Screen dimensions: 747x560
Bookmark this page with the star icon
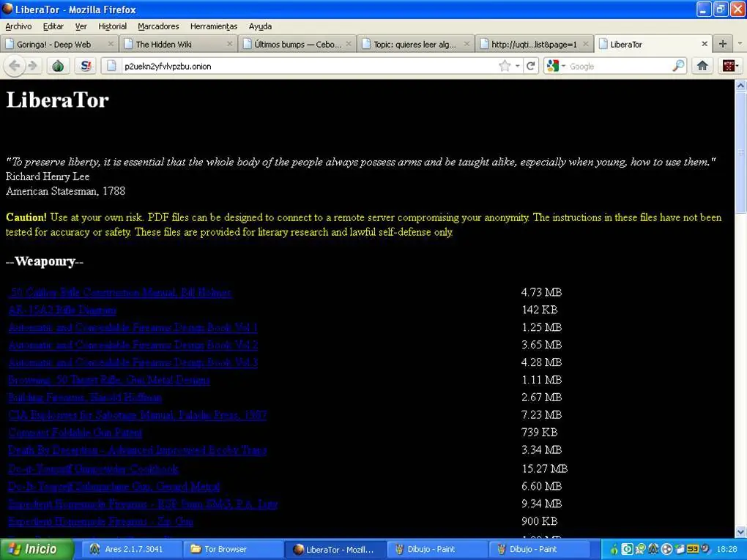coord(505,66)
